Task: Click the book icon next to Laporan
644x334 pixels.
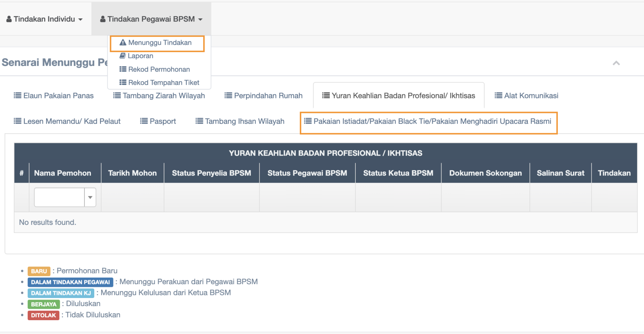Action: (x=123, y=56)
